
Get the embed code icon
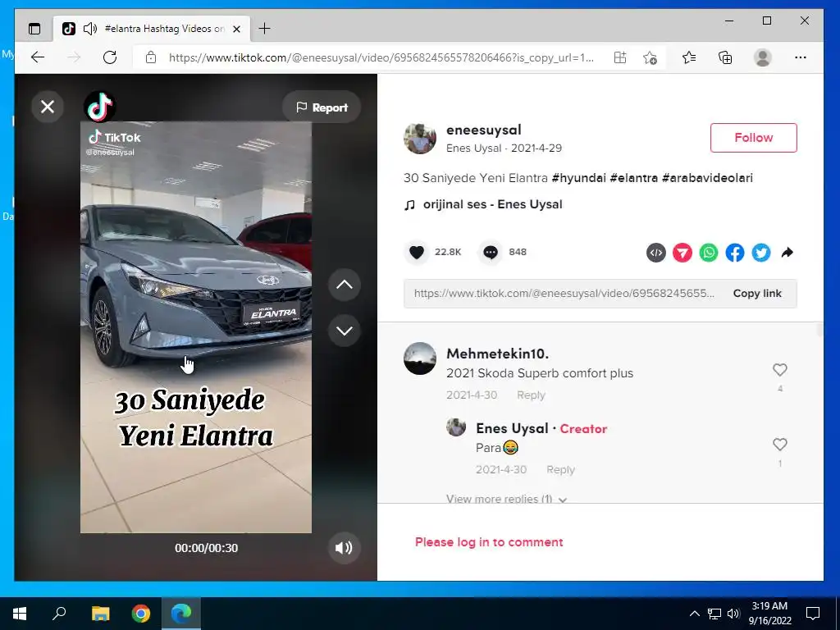click(655, 253)
